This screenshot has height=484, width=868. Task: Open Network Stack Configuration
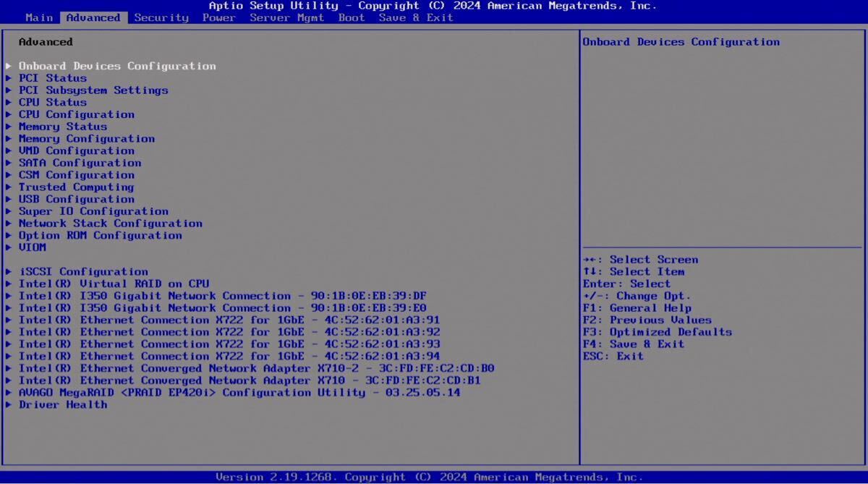[x=111, y=224]
